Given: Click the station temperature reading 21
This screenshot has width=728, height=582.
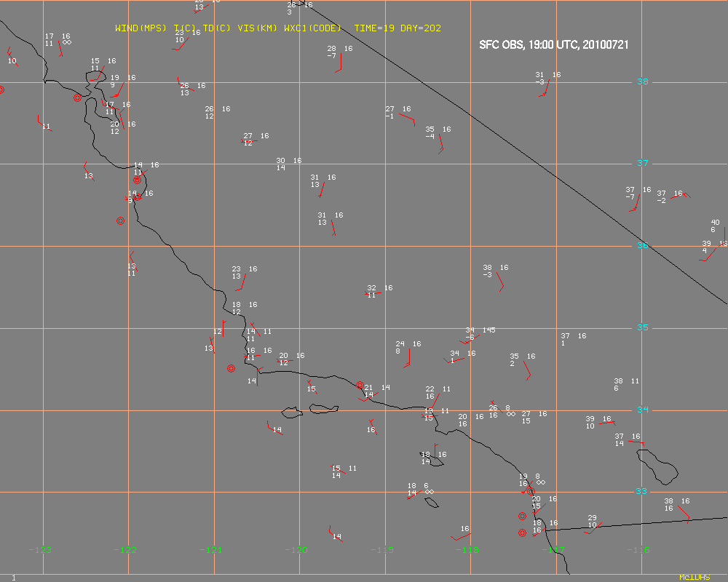Looking at the screenshot, I should pyautogui.click(x=368, y=388).
